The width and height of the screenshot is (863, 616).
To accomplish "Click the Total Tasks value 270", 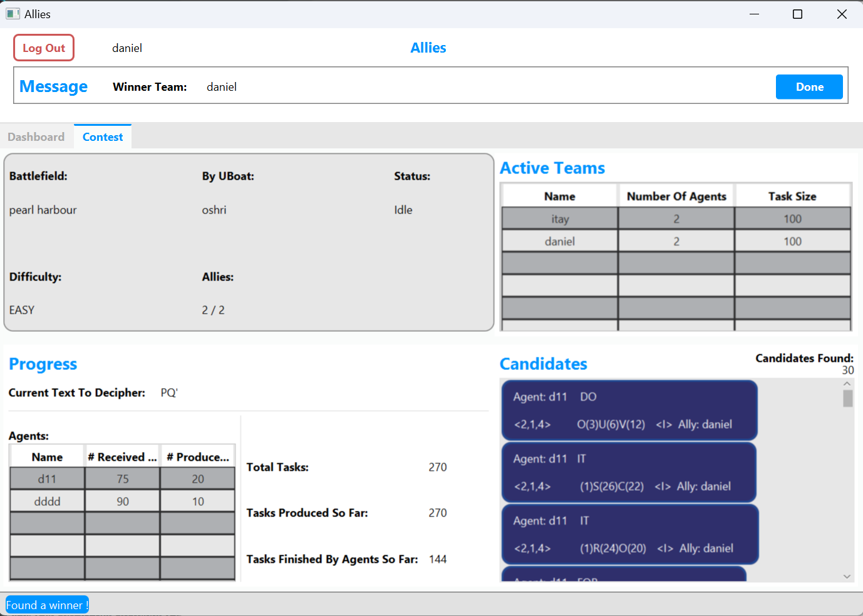I will (x=438, y=467).
